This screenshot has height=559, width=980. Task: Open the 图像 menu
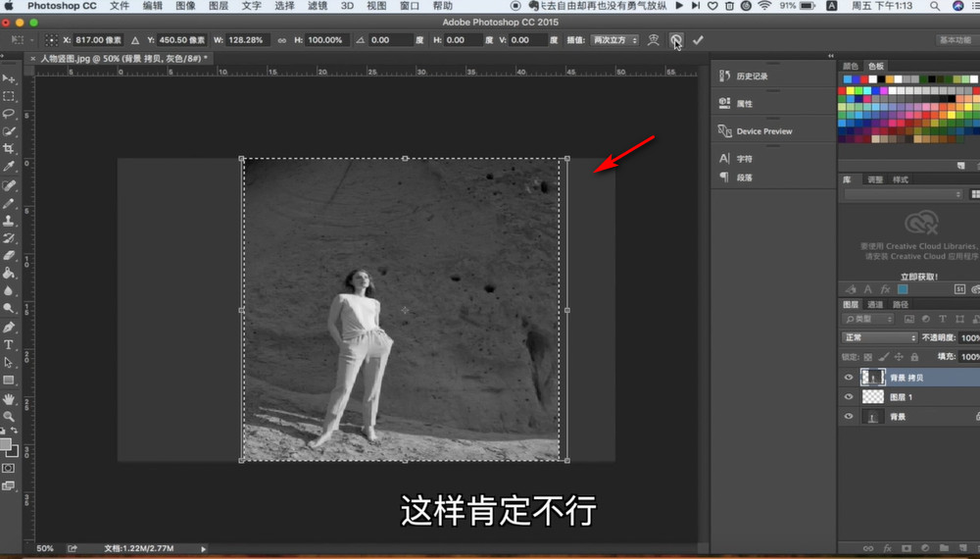coord(185,6)
